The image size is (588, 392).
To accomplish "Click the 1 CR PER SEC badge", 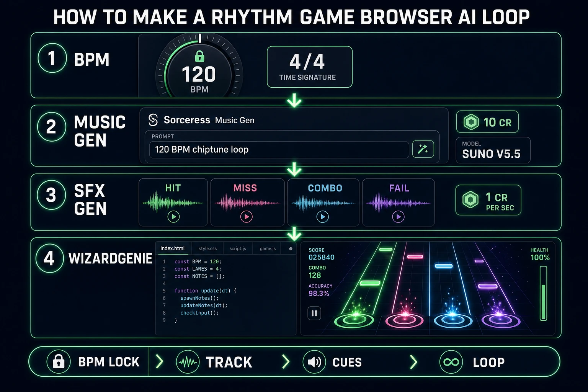I will [x=488, y=200].
